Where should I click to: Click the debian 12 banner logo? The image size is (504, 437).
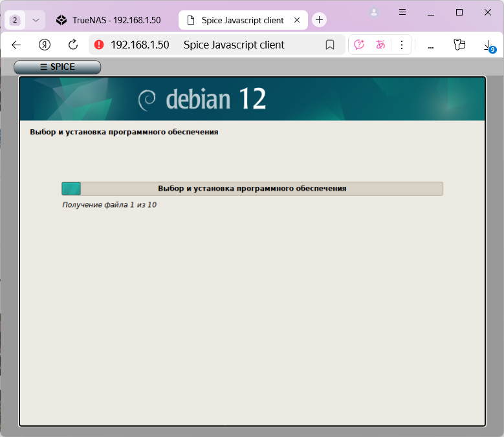pyautogui.click(x=202, y=99)
